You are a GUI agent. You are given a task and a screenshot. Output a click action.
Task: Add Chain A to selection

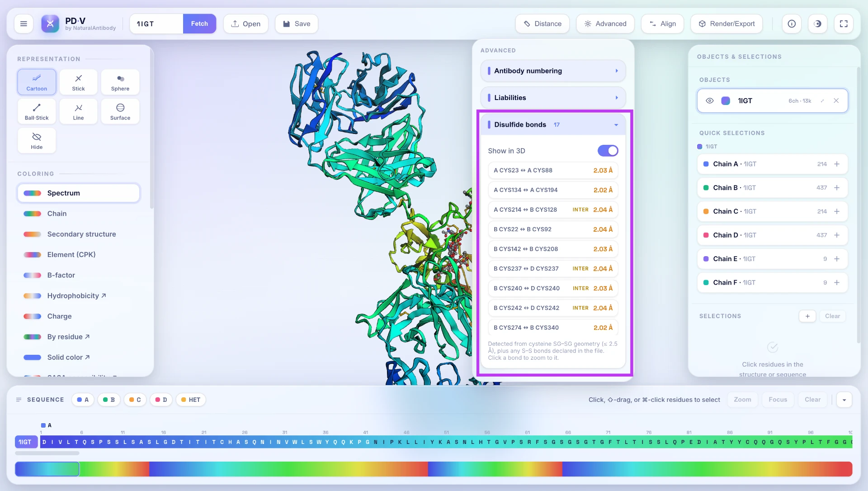tap(837, 164)
